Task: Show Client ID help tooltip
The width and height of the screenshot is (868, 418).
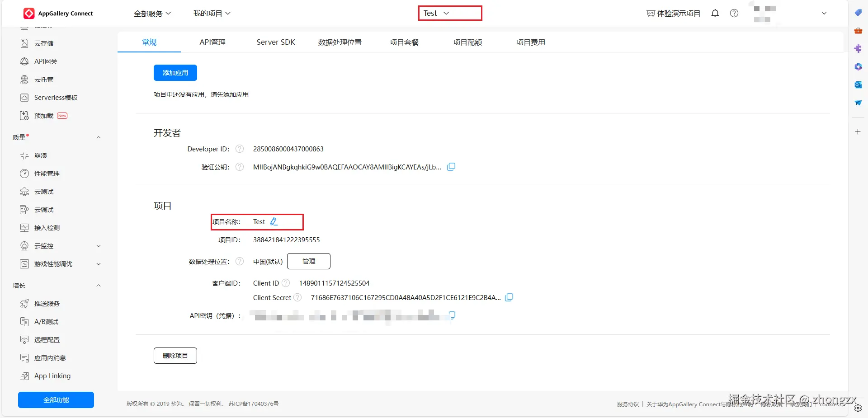Action: click(x=286, y=283)
